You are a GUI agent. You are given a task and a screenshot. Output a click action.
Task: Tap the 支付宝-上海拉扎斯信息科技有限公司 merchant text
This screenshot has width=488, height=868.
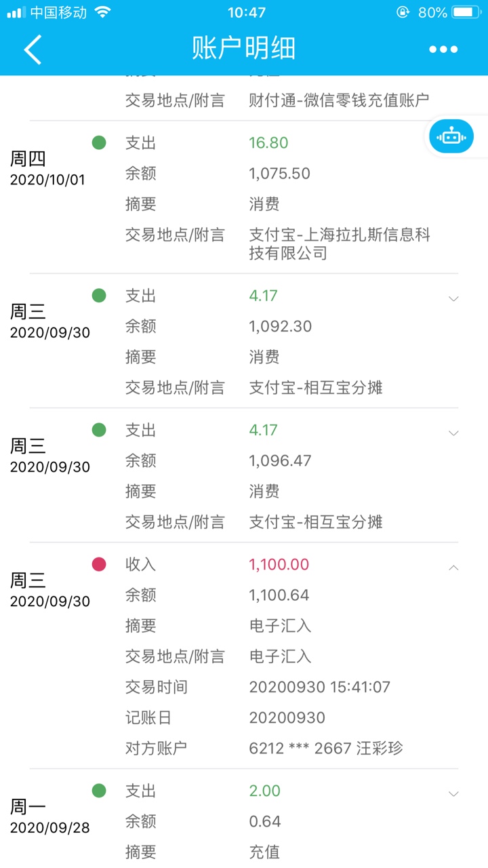340,244
